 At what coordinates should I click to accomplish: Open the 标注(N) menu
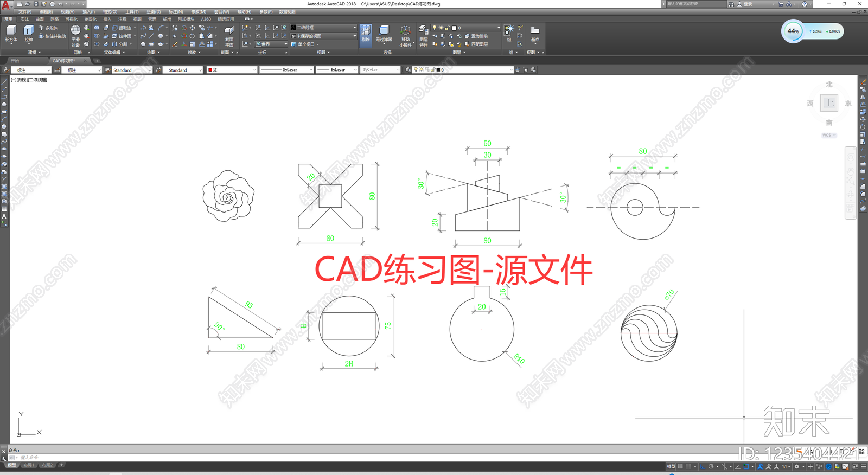coord(176,11)
